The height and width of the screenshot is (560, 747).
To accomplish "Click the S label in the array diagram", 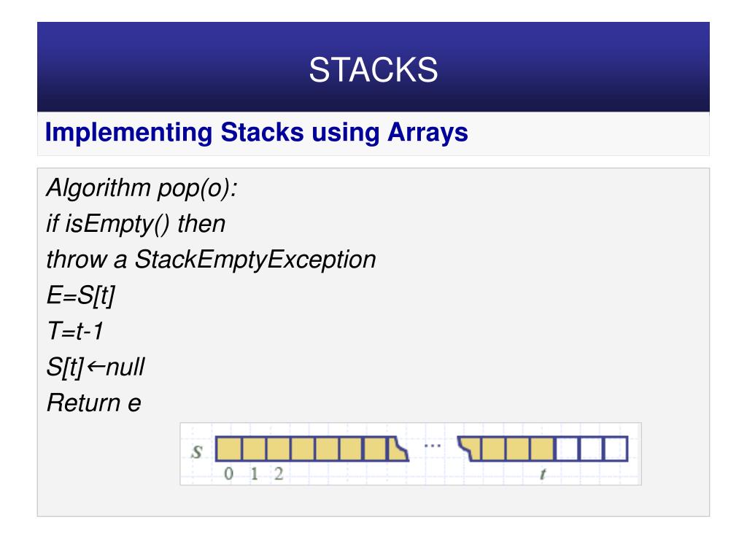I will point(196,451).
